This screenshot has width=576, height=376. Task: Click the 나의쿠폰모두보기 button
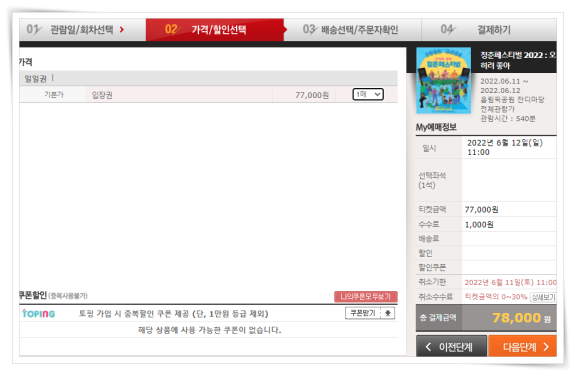[x=366, y=297]
